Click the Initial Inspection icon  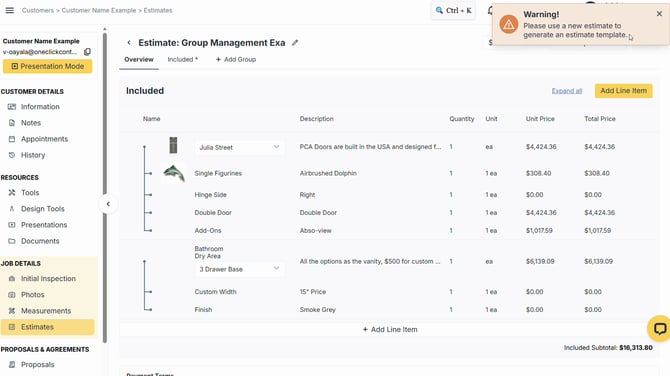click(12, 279)
